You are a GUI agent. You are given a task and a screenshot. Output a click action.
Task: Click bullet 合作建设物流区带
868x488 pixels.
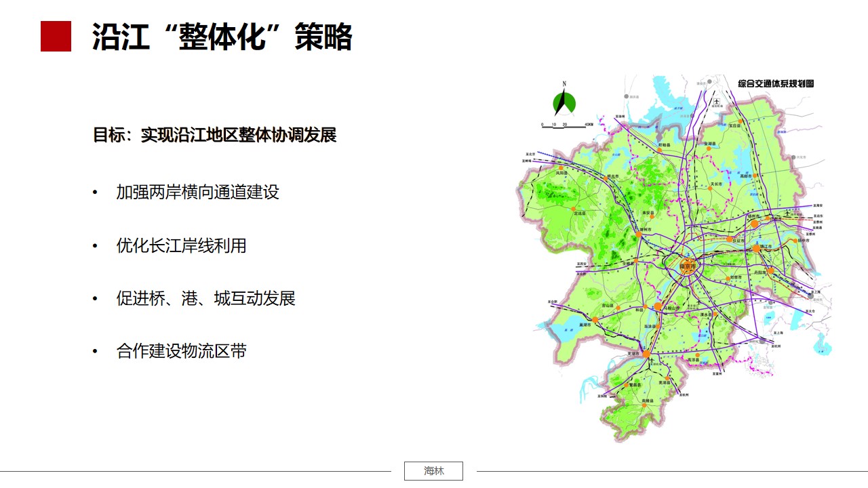tap(181, 351)
